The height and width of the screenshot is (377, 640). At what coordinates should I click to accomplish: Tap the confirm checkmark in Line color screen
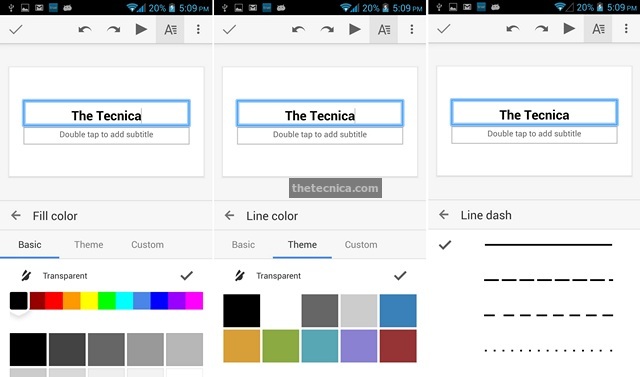229,29
